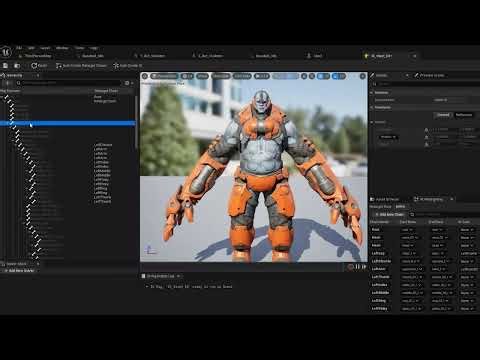This screenshot has width=480, height=360.
Task: Click Auto Create IK in the toolbar
Action: tap(128, 66)
